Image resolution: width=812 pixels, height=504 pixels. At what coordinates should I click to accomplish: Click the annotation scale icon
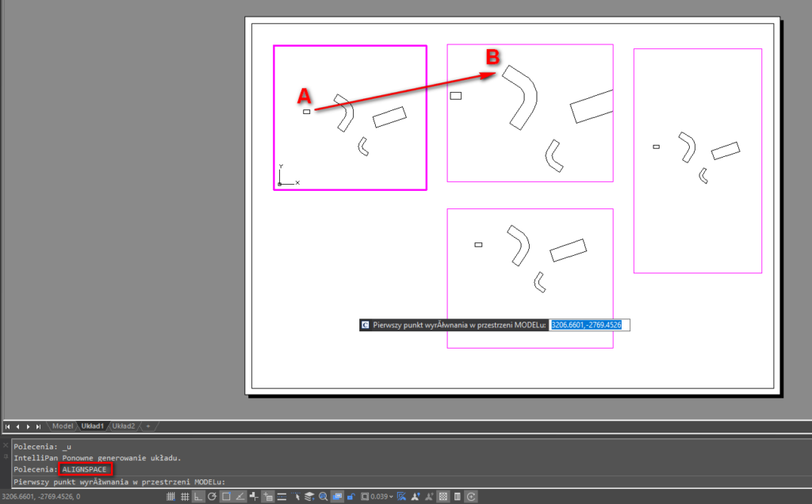[x=402, y=497]
